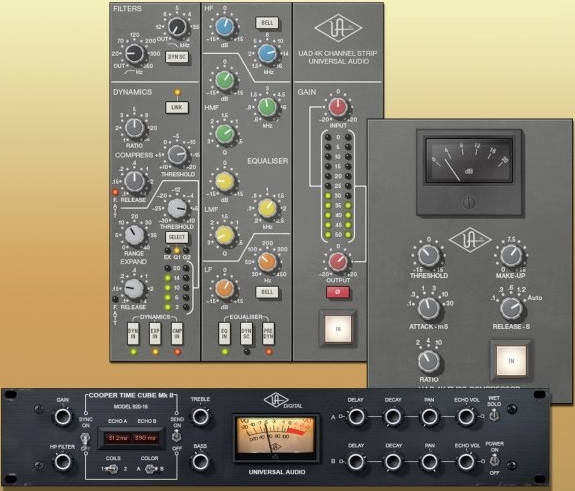Screen dimensions: 575x491
Task: Click the red OUTPUT gain knob
Action: point(338,262)
